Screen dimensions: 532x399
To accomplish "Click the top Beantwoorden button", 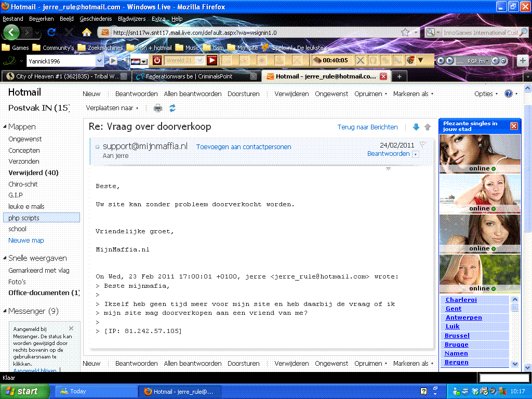I will point(137,94).
